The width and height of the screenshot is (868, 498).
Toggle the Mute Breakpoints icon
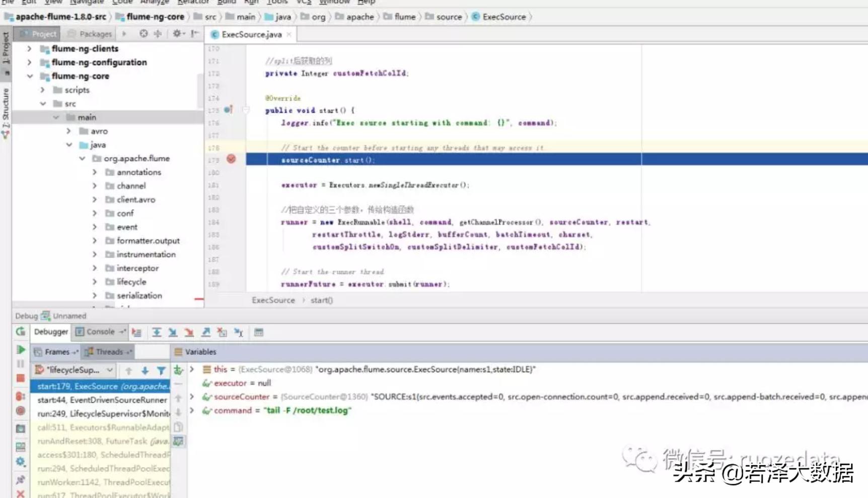tap(21, 411)
